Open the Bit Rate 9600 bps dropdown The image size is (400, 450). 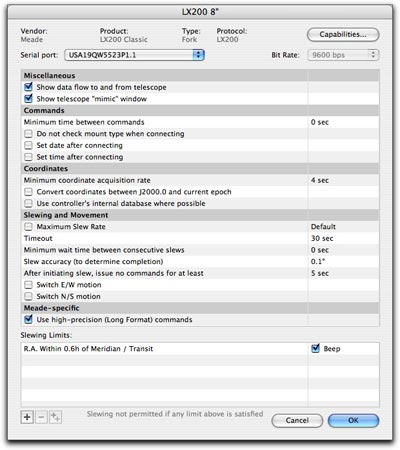tap(343, 55)
